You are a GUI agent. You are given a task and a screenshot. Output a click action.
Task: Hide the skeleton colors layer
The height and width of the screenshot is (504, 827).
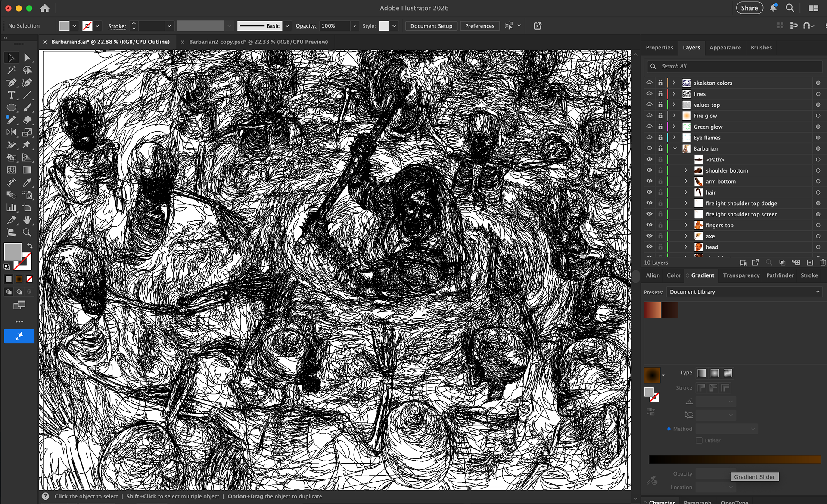[649, 83]
